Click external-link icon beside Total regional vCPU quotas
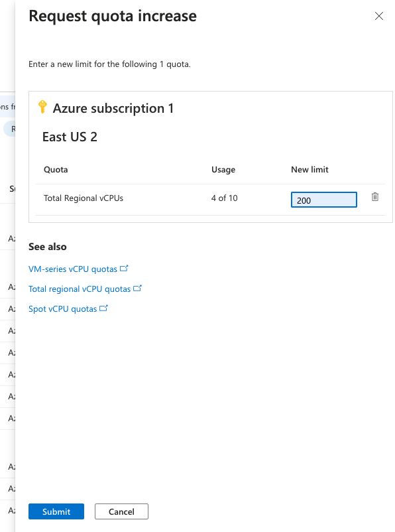 tap(137, 289)
